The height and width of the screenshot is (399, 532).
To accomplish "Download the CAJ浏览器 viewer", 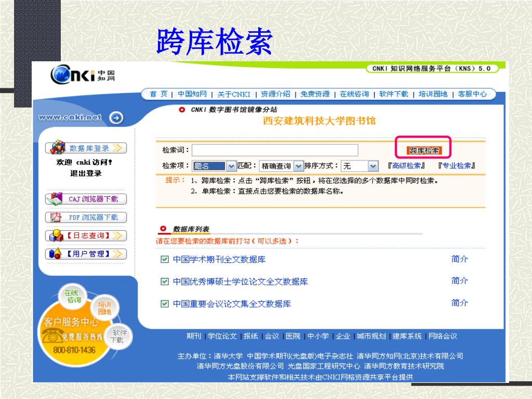I will point(86,199).
